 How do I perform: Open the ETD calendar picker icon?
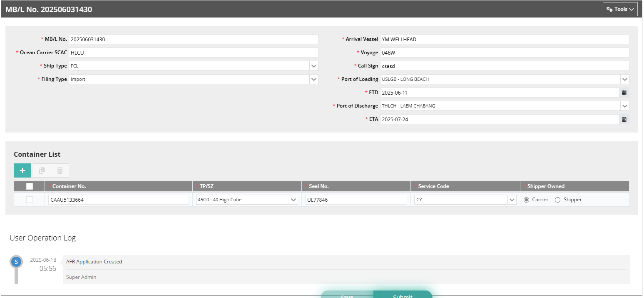tap(624, 93)
